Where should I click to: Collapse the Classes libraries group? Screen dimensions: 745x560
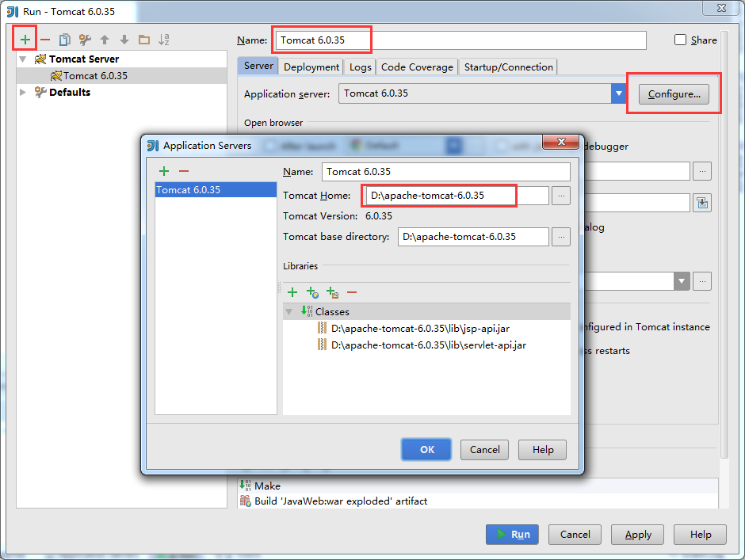[288, 312]
